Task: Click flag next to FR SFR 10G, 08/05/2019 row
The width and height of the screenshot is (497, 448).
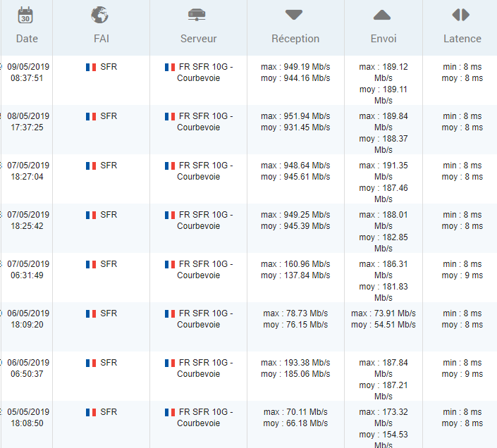Action: 170,116
